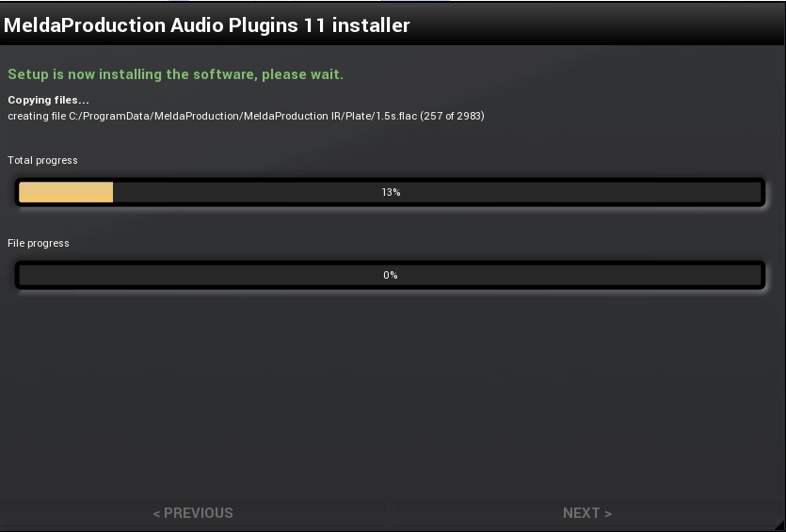
Task: Click the MeldaProduction Audio Plugins 11 installer title
Action: pyautogui.click(x=207, y=25)
